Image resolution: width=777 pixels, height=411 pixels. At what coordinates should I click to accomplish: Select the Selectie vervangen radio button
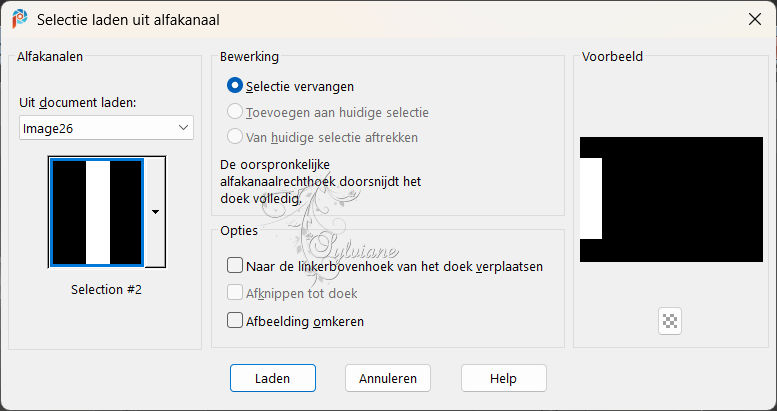tap(235, 86)
